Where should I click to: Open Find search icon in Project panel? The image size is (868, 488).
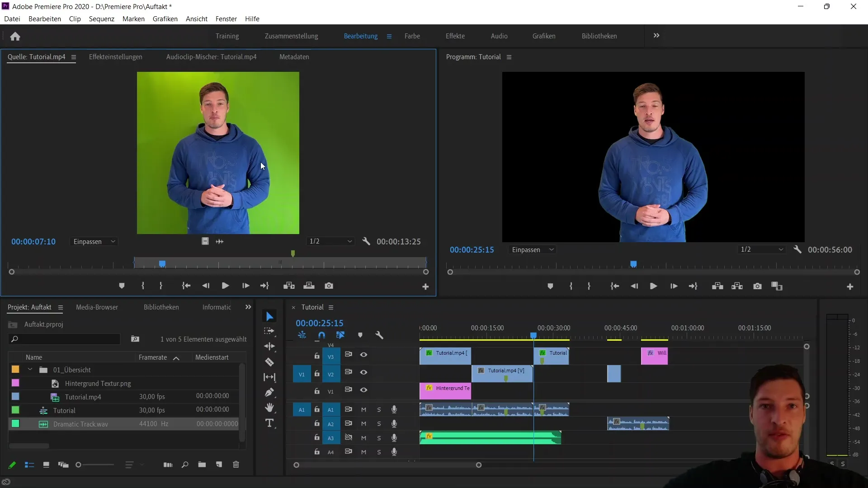pos(185,465)
